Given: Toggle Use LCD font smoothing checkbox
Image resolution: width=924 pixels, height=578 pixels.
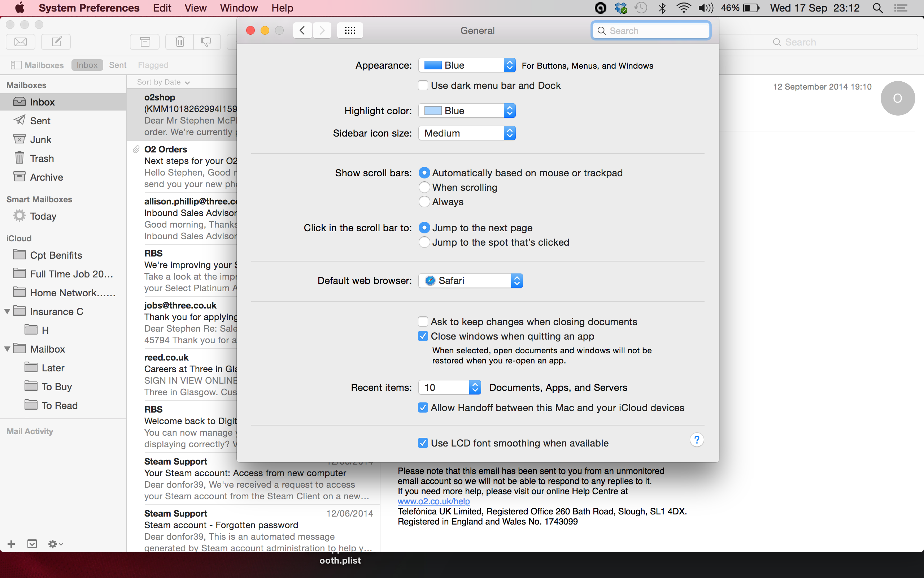Looking at the screenshot, I should [423, 444].
